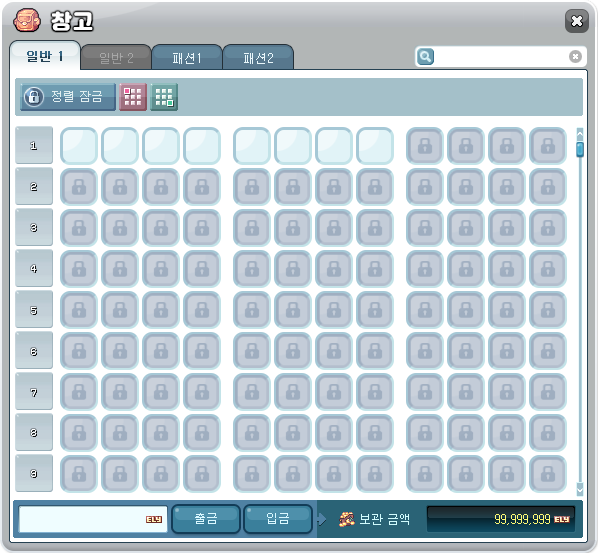Click the first empty slot in row 1

click(x=79, y=146)
